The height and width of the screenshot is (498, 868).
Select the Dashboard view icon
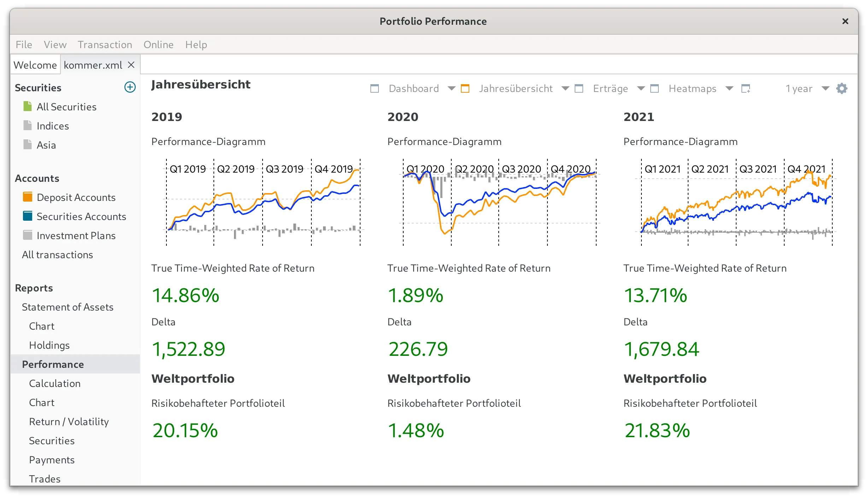click(x=375, y=88)
